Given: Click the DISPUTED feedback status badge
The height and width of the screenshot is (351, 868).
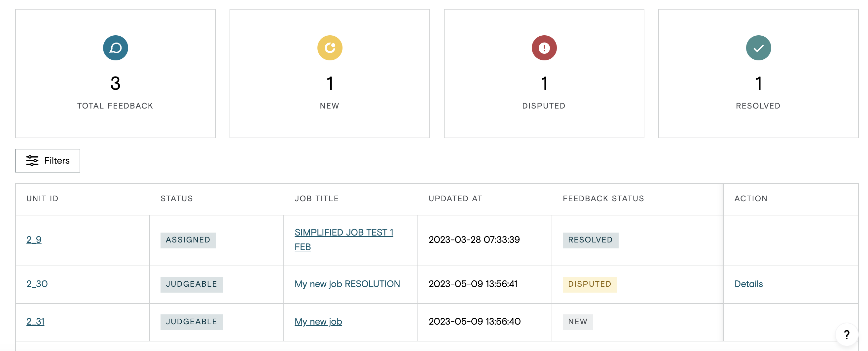Looking at the screenshot, I should tap(590, 284).
